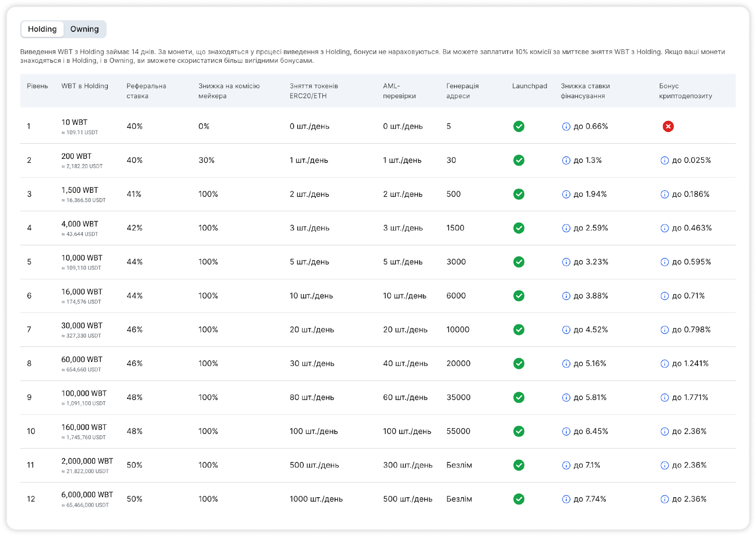Click Launchpad checkmark in 1,500 WBT row
The image size is (756, 536).
(519, 194)
